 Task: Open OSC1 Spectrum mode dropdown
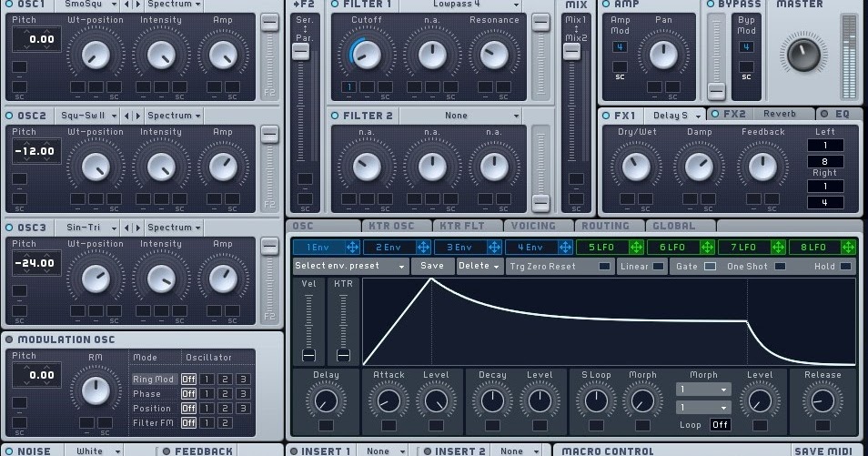pos(175,5)
